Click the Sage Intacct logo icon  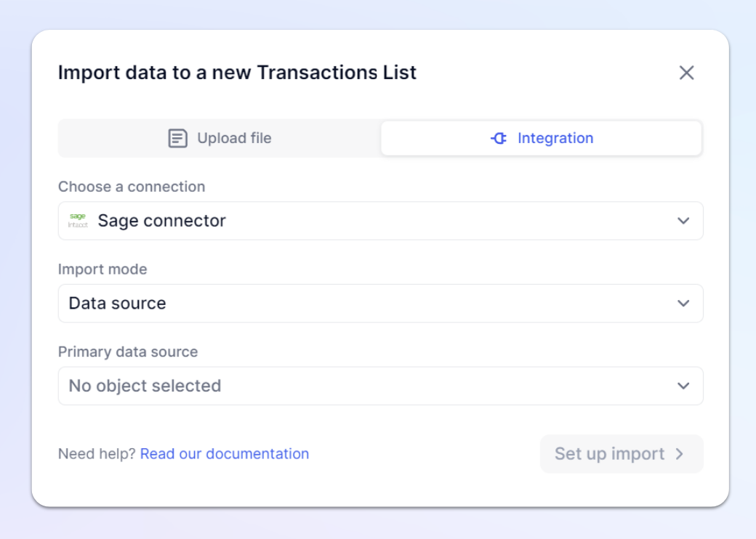point(78,221)
